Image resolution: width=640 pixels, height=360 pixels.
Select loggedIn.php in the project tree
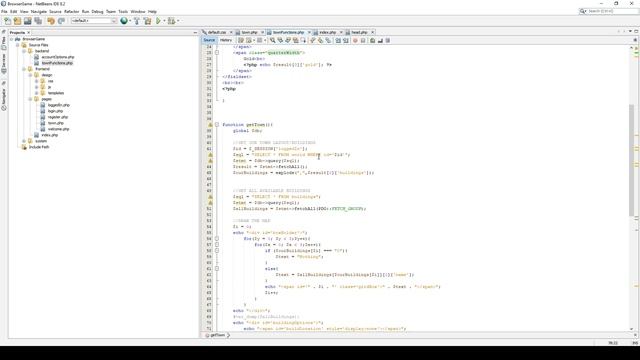58,105
